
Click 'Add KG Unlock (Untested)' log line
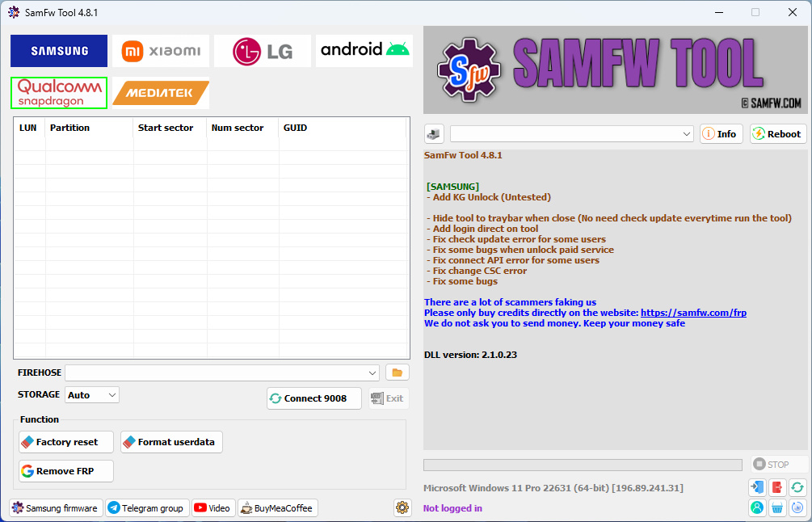pyautogui.click(x=489, y=197)
